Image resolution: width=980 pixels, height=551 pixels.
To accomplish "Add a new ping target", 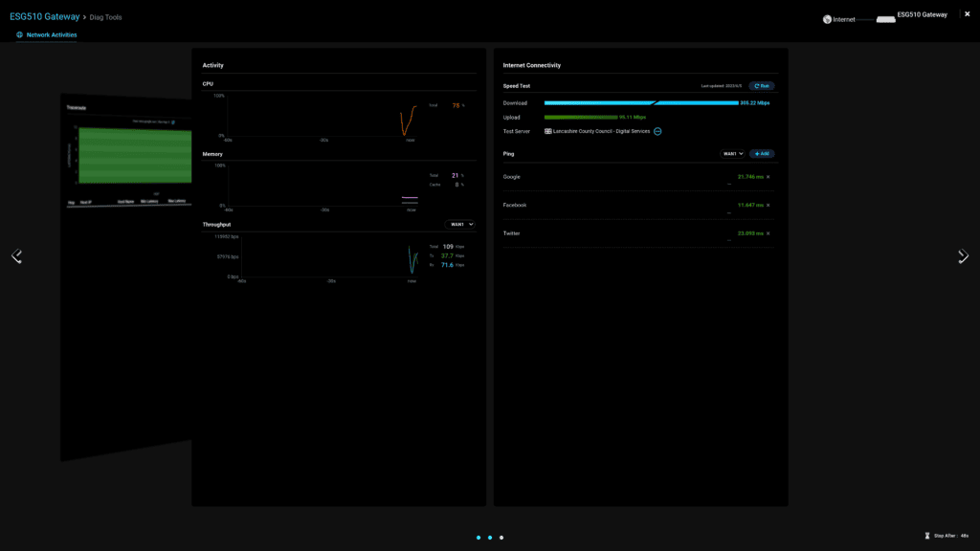I will (762, 153).
